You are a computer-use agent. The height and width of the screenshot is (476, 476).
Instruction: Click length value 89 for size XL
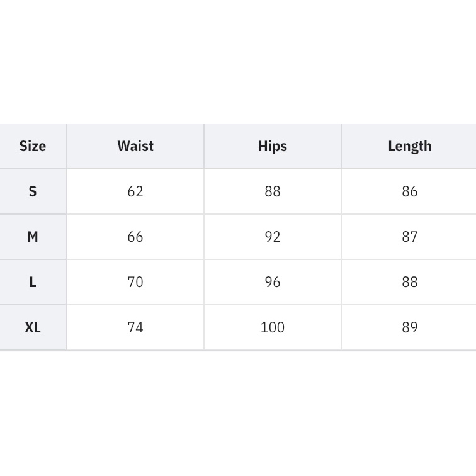pyautogui.click(x=409, y=327)
